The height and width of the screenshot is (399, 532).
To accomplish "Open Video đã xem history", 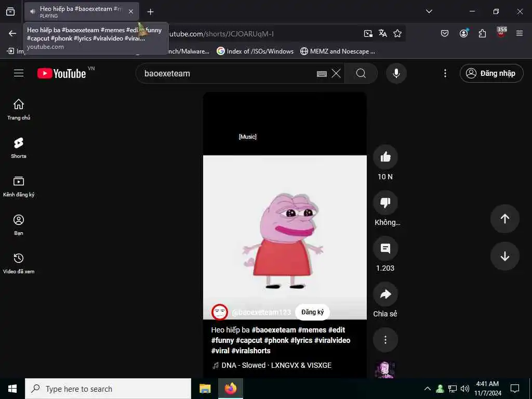I will [x=19, y=263].
